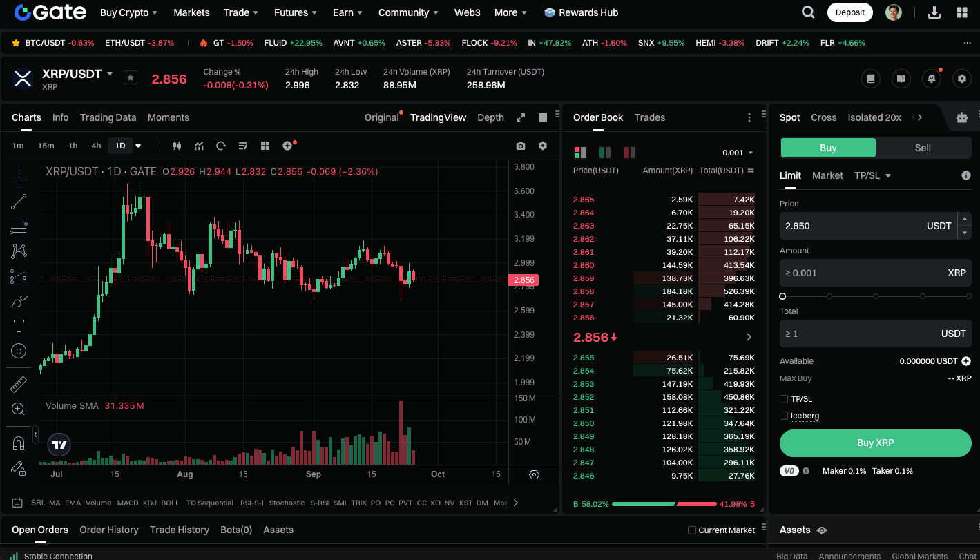Enable the Iceberg order checkbox
This screenshot has height=560, width=980.
[x=784, y=416]
